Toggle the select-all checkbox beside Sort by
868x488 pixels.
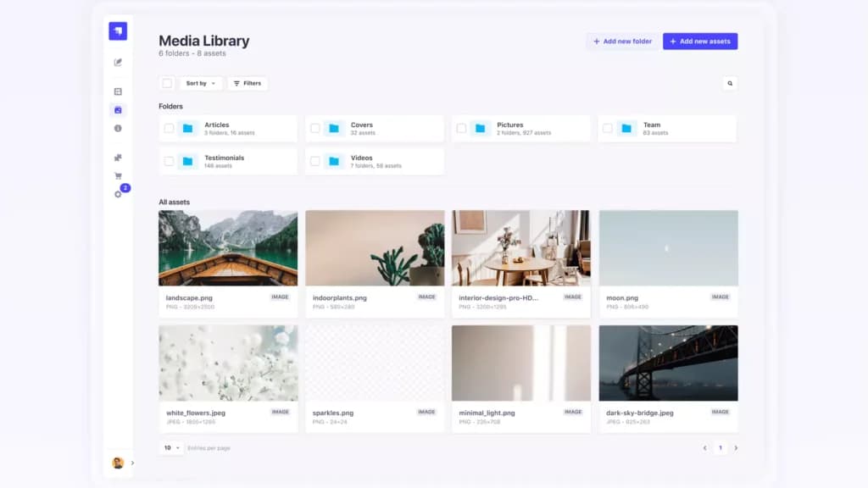[x=167, y=84]
